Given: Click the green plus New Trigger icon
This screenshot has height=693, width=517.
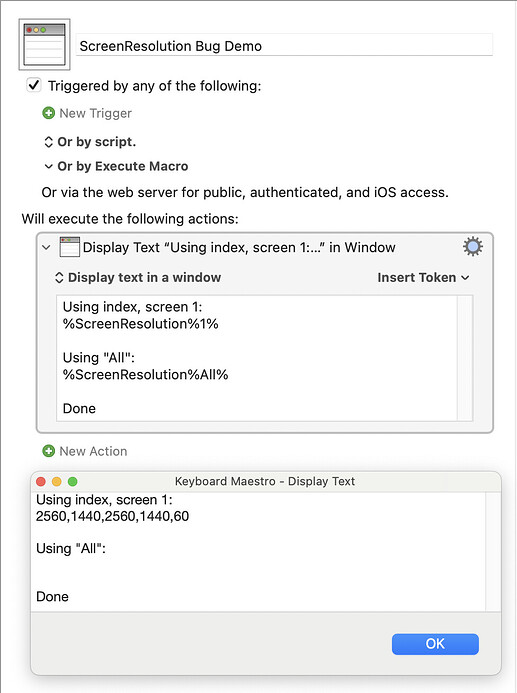Looking at the screenshot, I should point(49,113).
